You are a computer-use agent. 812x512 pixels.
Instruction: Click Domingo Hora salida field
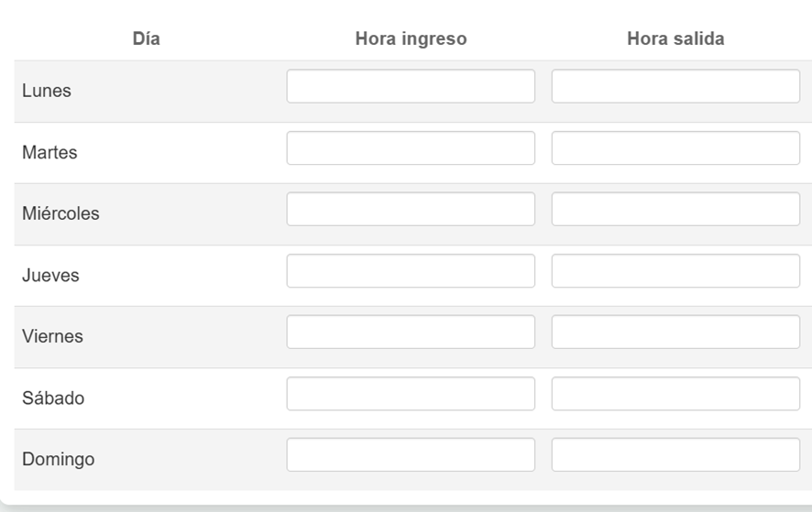pyautogui.click(x=675, y=455)
